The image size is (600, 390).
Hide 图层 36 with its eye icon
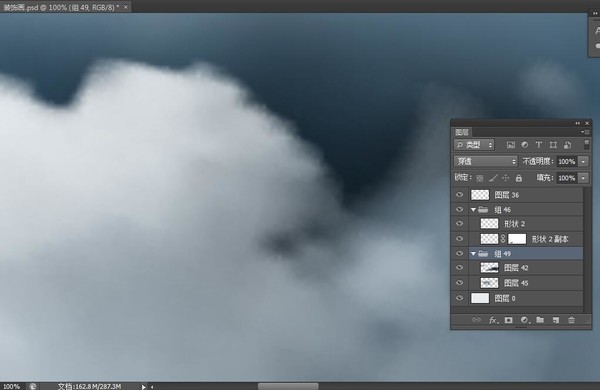(x=460, y=195)
